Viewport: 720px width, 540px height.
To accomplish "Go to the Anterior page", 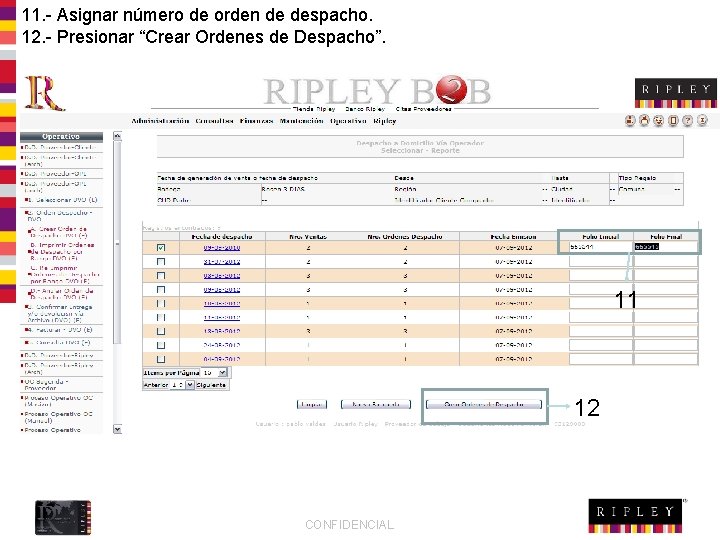I will tap(156, 385).
